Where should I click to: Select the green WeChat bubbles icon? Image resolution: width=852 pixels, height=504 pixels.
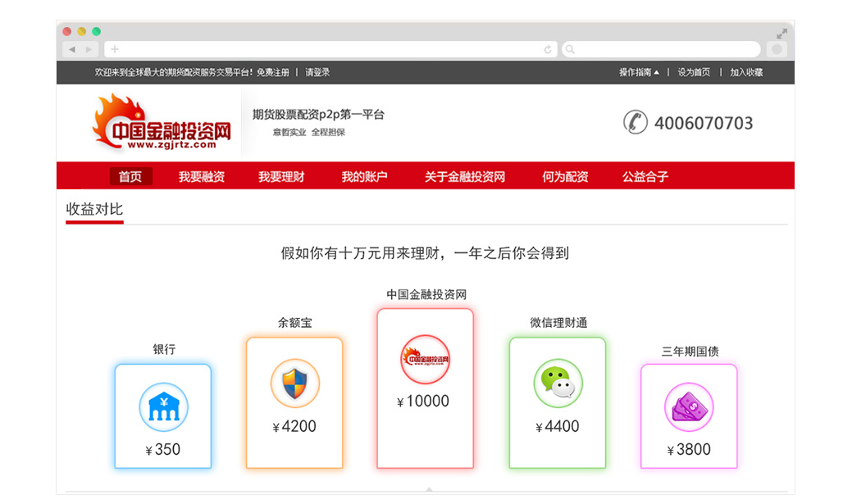click(x=558, y=384)
